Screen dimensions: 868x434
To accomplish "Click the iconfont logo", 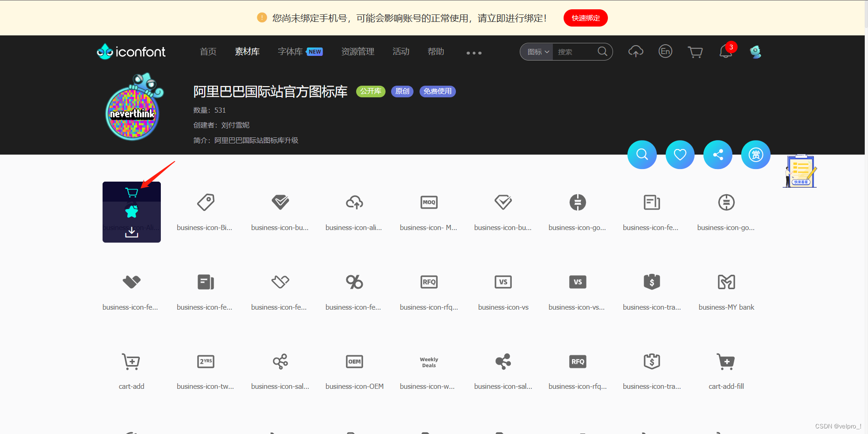I will point(131,51).
